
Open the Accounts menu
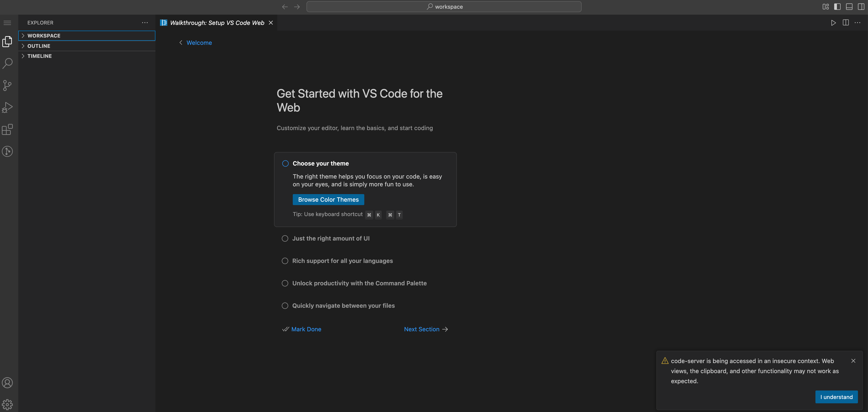(x=7, y=383)
